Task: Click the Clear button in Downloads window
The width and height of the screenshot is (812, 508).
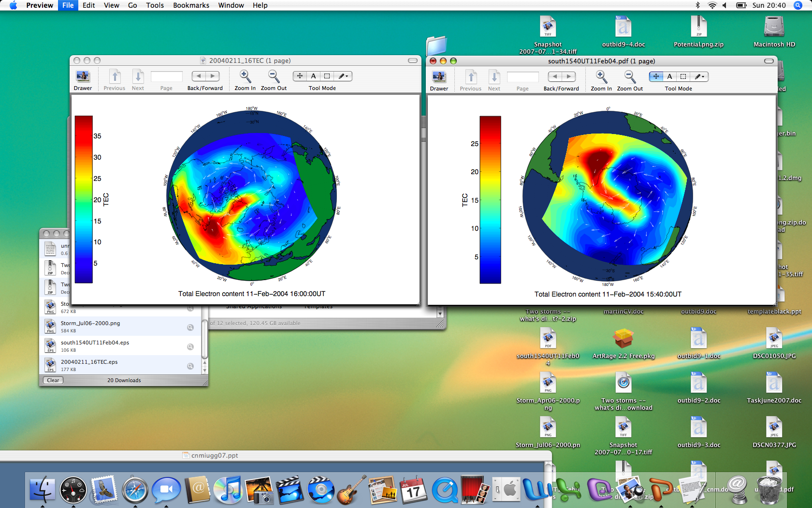Action: 53,380
